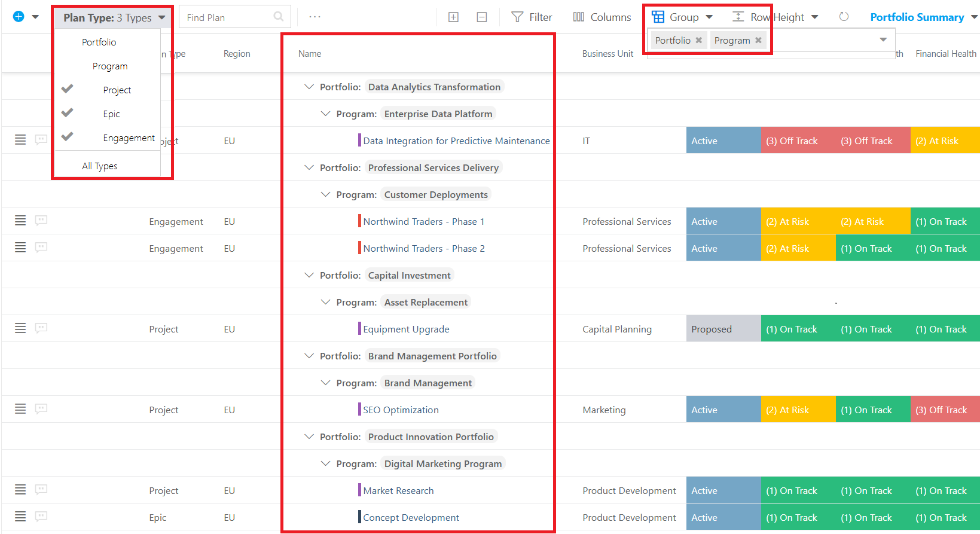Screen dimensions: 980x534
Task: Collapse the Brand Management program
Action: pos(325,383)
